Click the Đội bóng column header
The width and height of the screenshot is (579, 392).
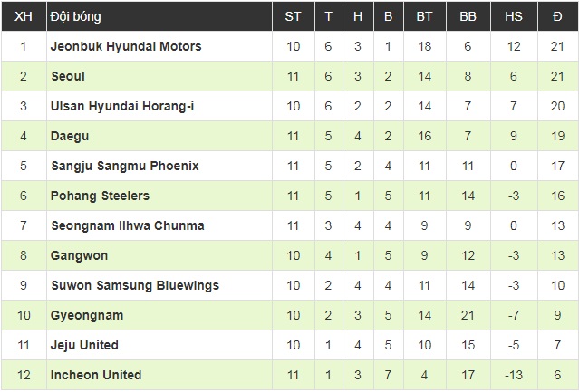76,16
